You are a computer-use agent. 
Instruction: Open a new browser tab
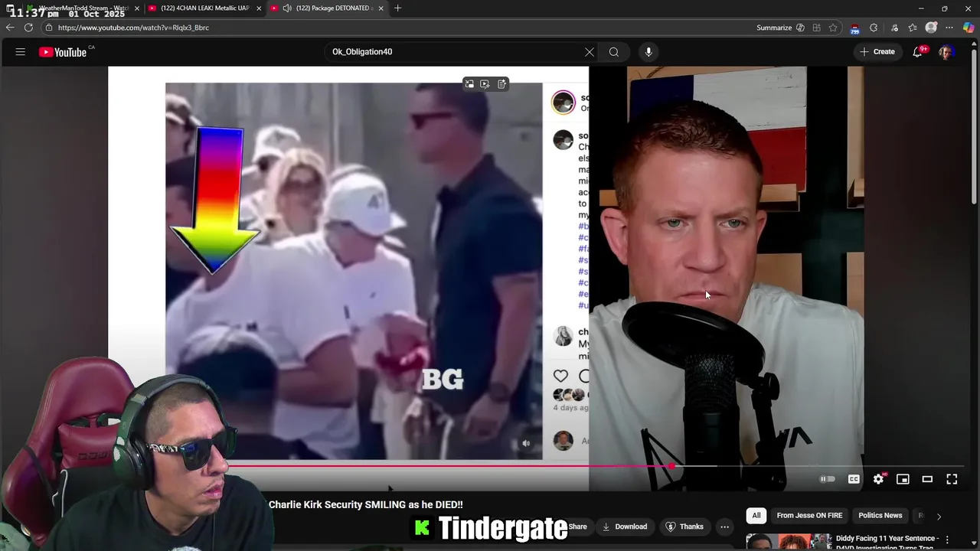point(397,8)
